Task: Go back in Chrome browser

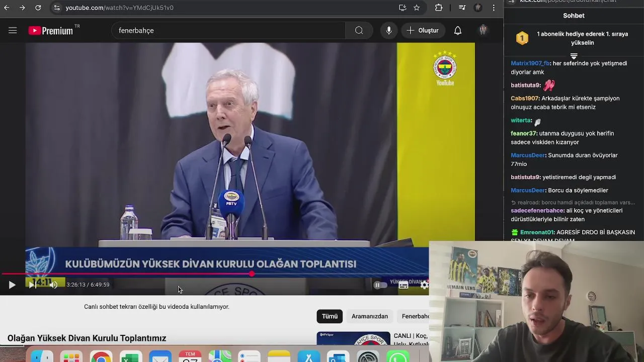Action: point(7,8)
